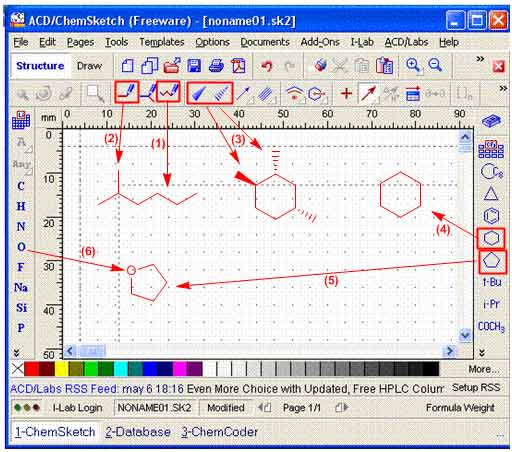This screenshot has height=452, width=512.
Task: Select the Cyclohexane ring template
Action: (491, 238)
